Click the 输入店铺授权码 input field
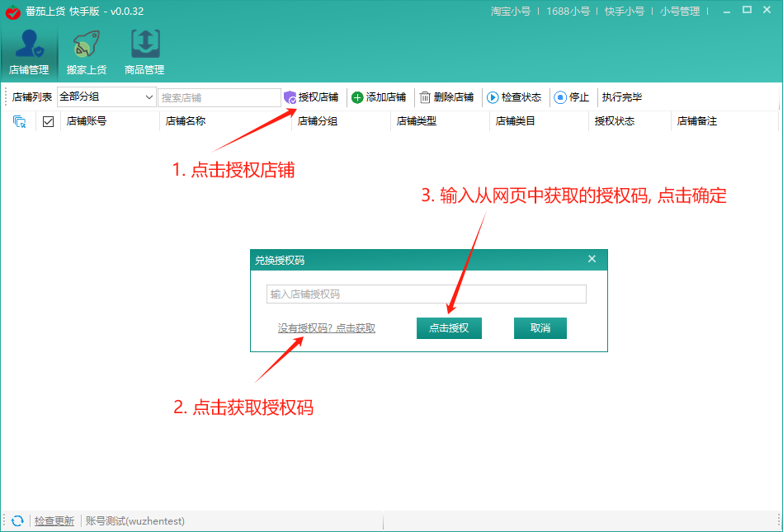 coord(427,294)
